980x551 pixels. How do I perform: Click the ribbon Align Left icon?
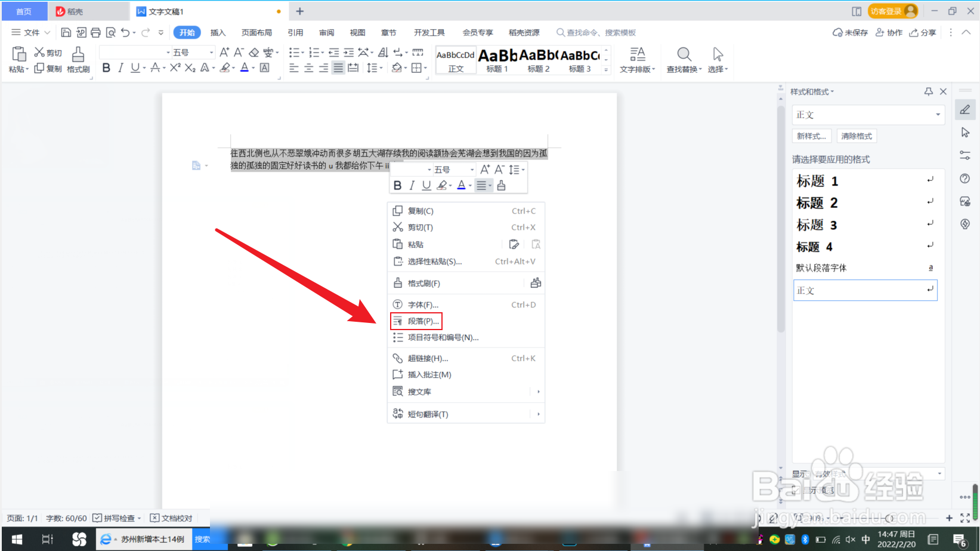pos(293,68)
